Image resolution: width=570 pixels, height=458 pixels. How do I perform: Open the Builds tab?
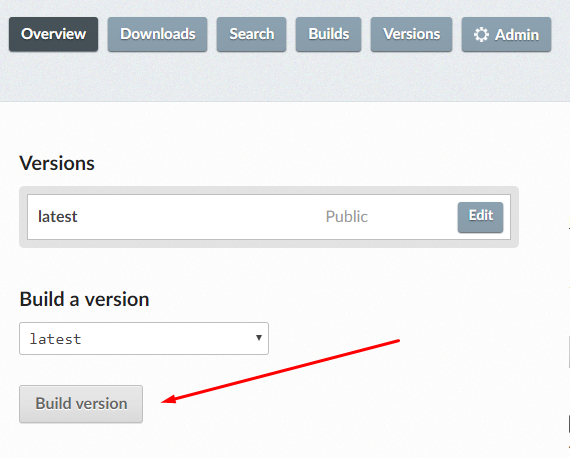(329, 34)
